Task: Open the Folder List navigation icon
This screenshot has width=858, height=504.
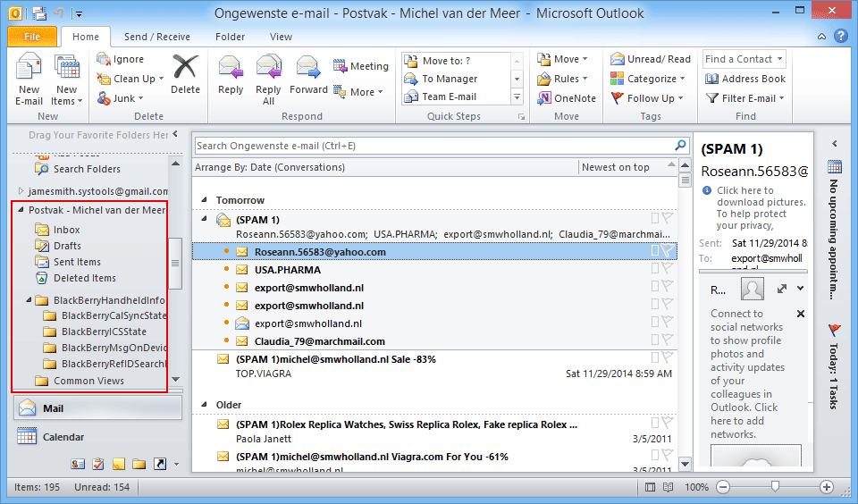Action: (139, 464)
